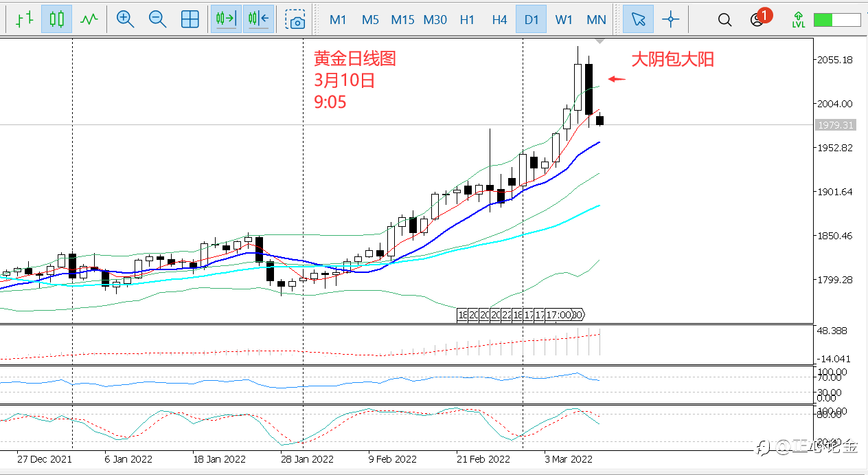Take a chart screenshot with camera icon

pos(296,19)
